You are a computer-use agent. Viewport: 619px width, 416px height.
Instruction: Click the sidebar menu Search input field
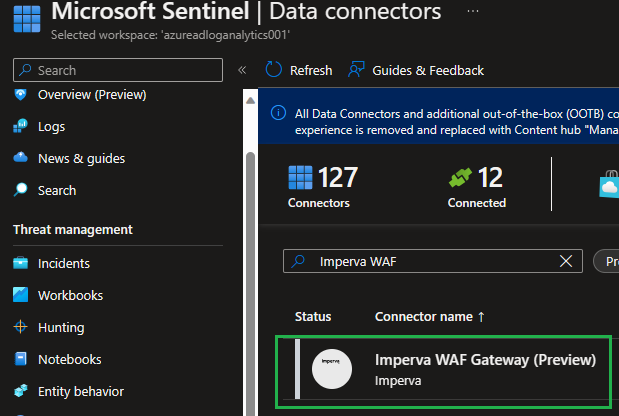coord(118,70)
